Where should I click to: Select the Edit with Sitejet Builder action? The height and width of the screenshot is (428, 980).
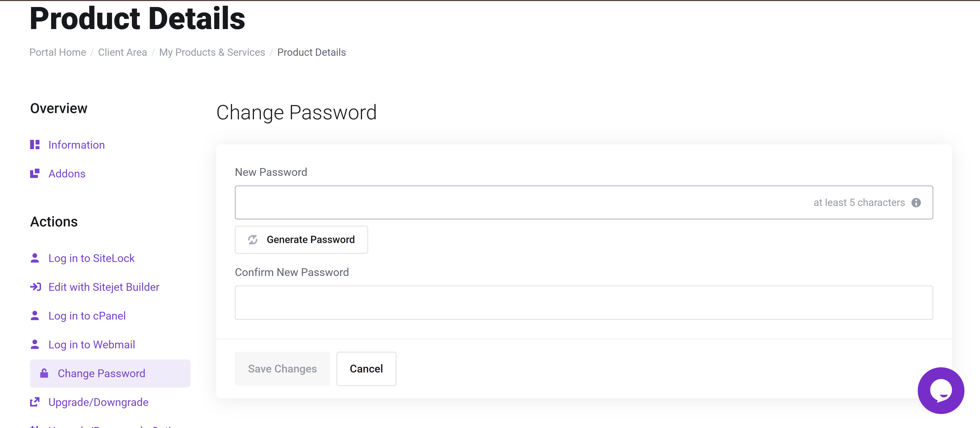point(104,287)
